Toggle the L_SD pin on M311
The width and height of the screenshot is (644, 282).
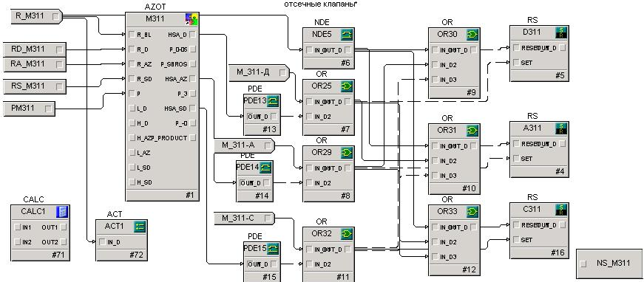(132, 168)
